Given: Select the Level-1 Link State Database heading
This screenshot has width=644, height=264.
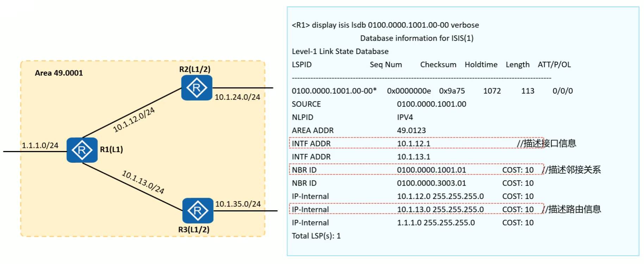Looking at the screenshot, I should (340, 52).
